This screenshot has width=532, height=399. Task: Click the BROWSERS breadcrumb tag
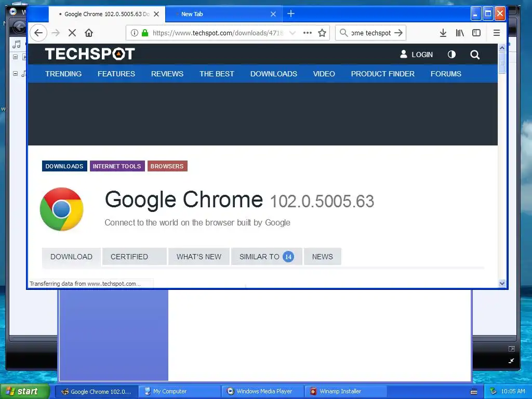point(167,166)
